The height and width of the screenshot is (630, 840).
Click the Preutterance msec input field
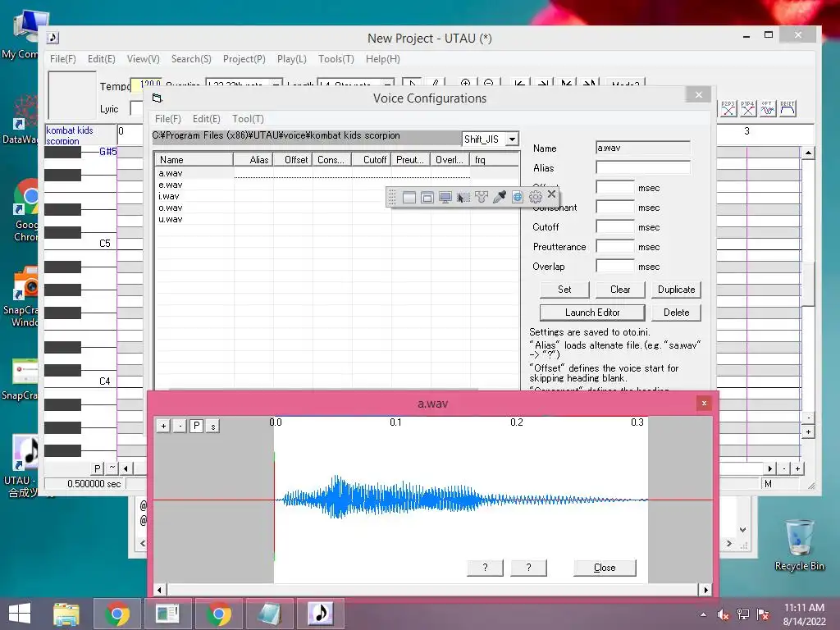click(615, 247)
